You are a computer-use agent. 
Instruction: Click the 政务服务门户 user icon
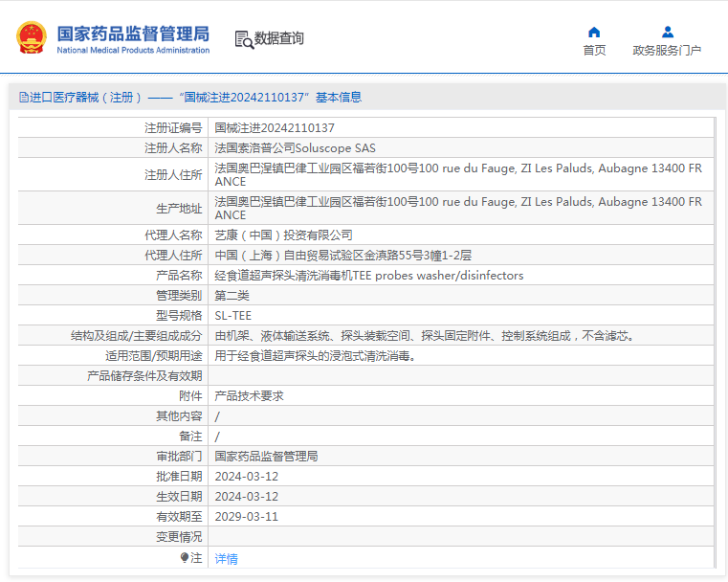[x=668, y=32]
